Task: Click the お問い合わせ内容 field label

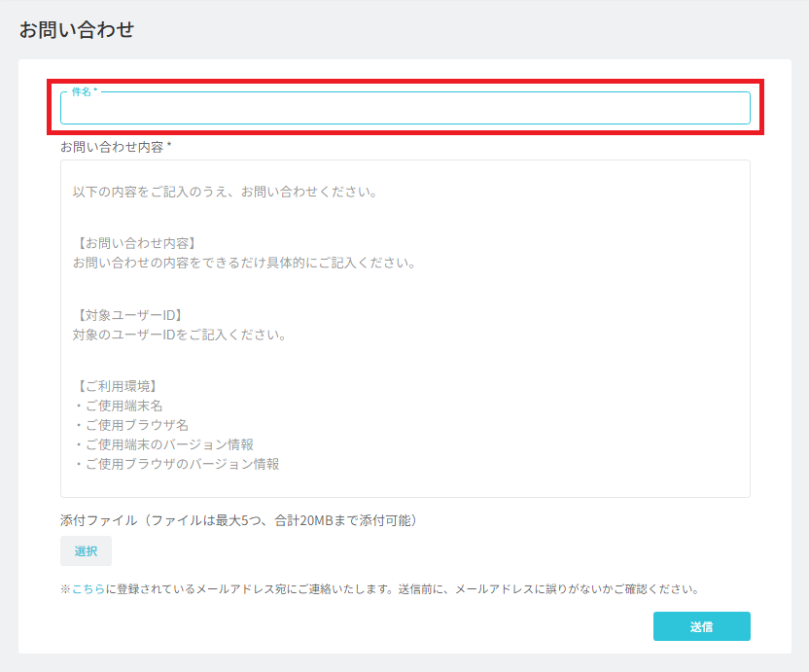Action: [116, 147]
